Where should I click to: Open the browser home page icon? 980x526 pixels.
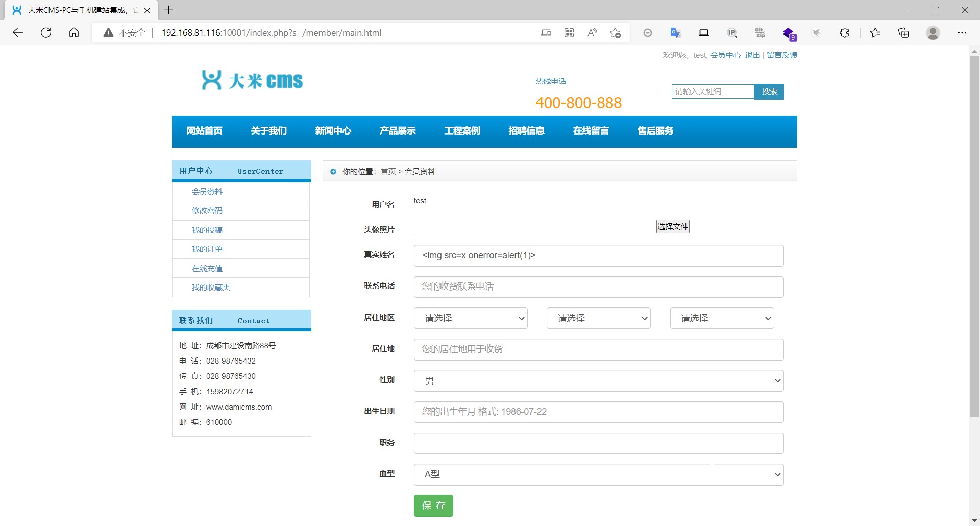click(x=74, y=33)
